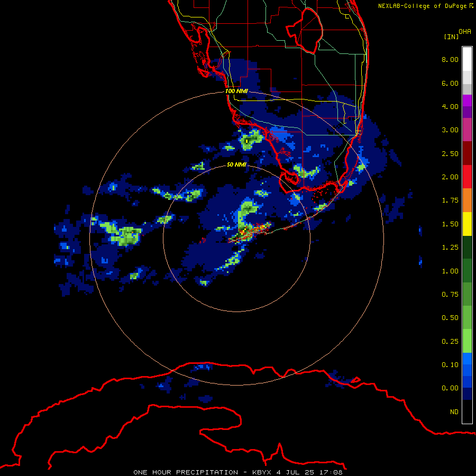Pick the yellow swatch beside 1.50
This screenshot has height=476, width=476.
(x=467, y=224)
